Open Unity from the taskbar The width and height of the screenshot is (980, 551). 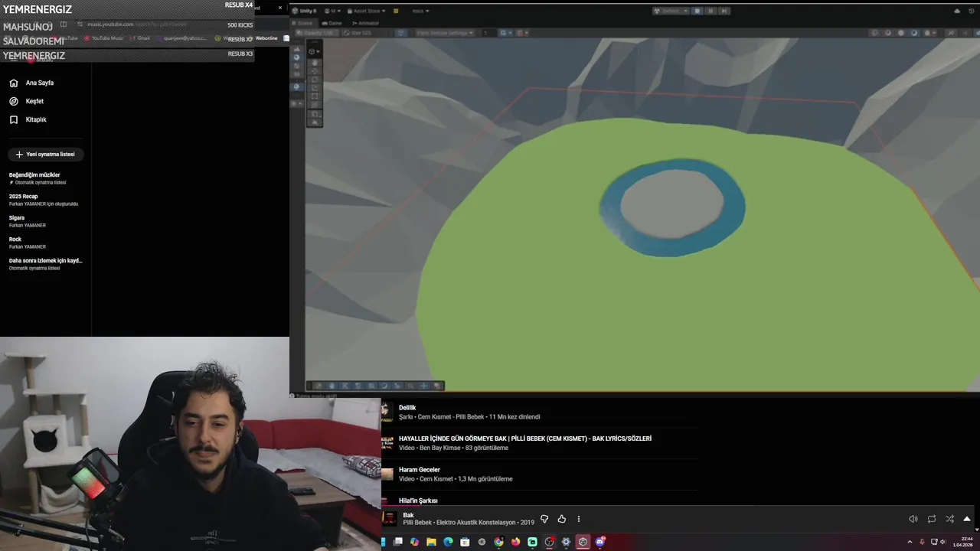[x=583, y=542]
